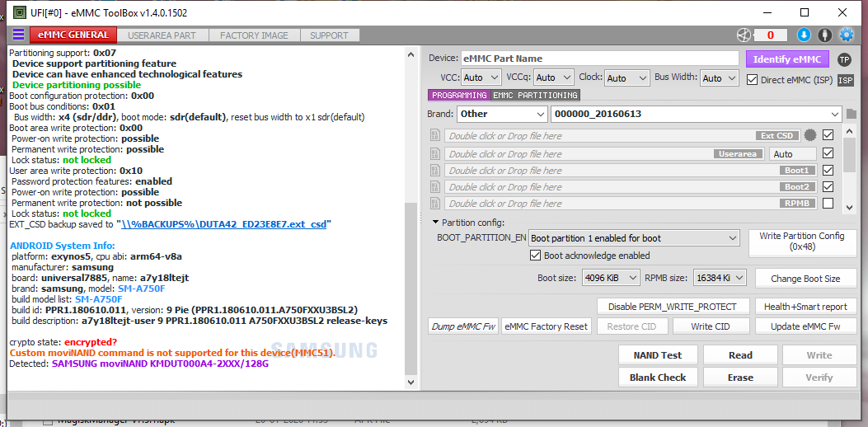Viewport: 868px width, 427px height.
Task: Open the VCC voltage dropdown
Action: [x=481, y=78]
